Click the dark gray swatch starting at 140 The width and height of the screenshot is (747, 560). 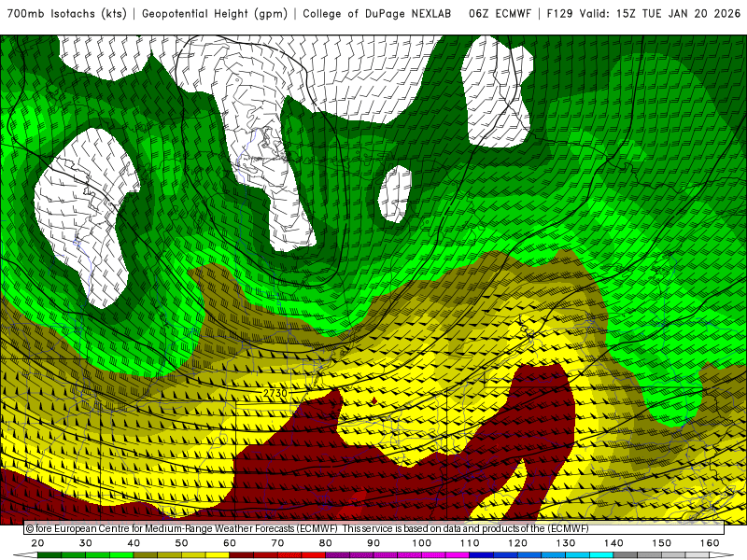click(x=626, y=555)
